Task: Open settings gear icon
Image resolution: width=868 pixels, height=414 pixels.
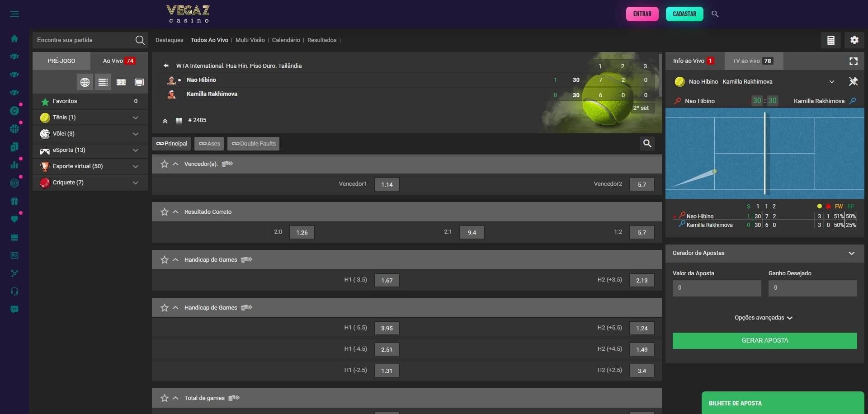Action: click(x=854, y=40)
